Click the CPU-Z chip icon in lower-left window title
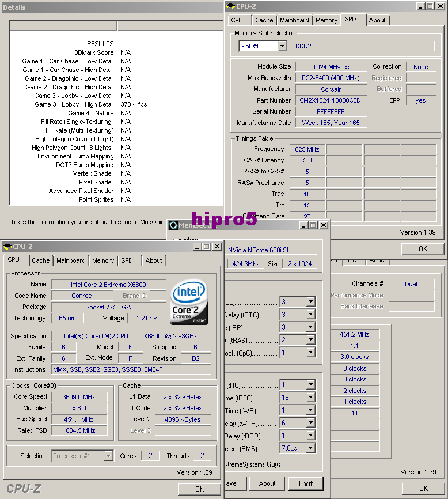448x499 pixels. pyautogui.click(x=7, y=247)
